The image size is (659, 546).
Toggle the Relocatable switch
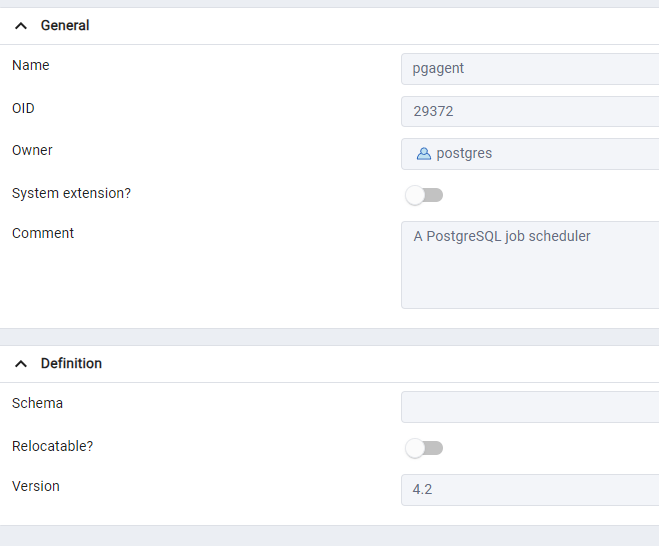click(x=424, y=448)
